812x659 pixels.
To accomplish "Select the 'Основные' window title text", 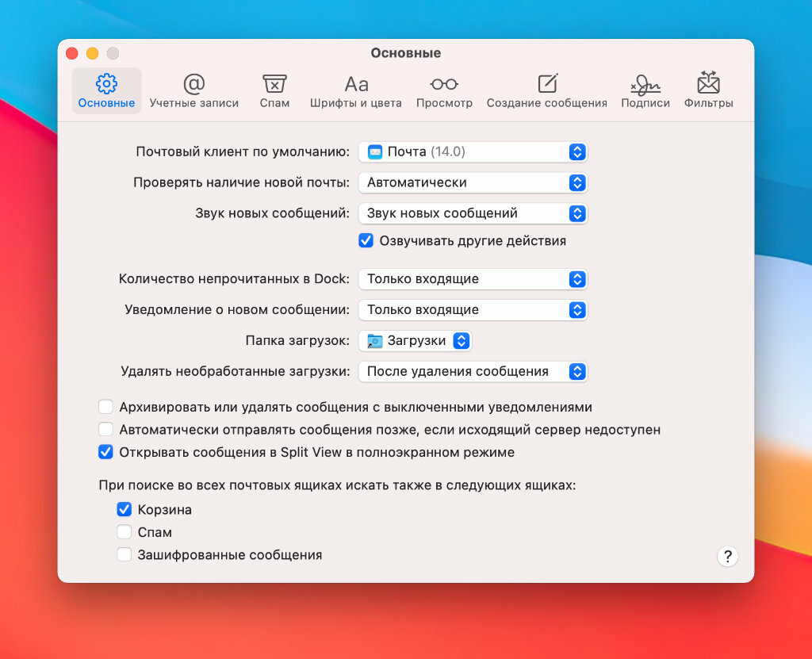I will (x=406, y=53).
